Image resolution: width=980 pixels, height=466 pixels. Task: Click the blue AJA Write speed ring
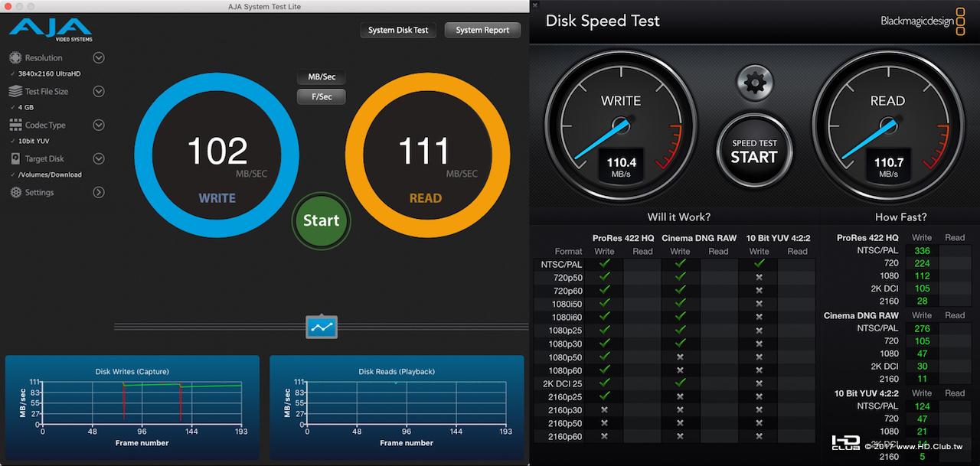click(x=217, y=156)
